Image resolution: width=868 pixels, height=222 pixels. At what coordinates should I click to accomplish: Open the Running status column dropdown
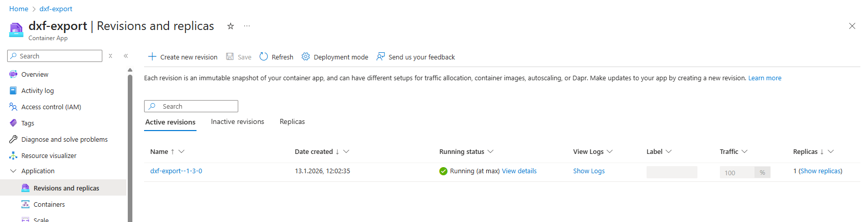pos(491,151)
